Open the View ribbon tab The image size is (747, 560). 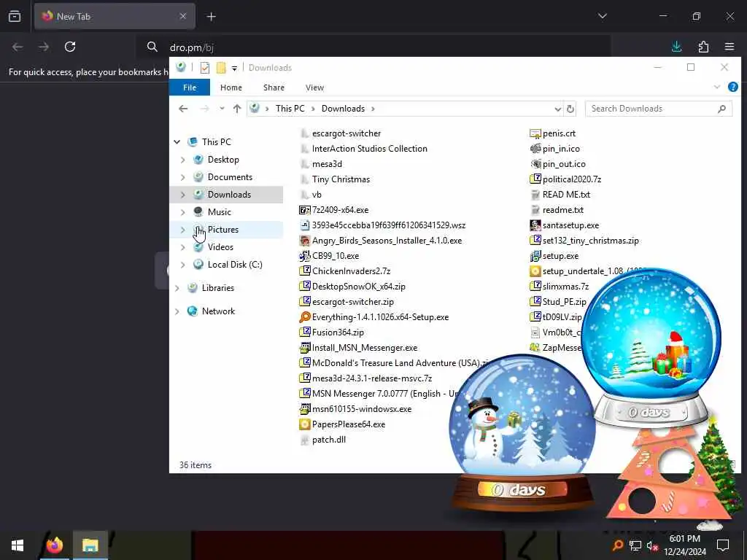click(x=314, y=87)
